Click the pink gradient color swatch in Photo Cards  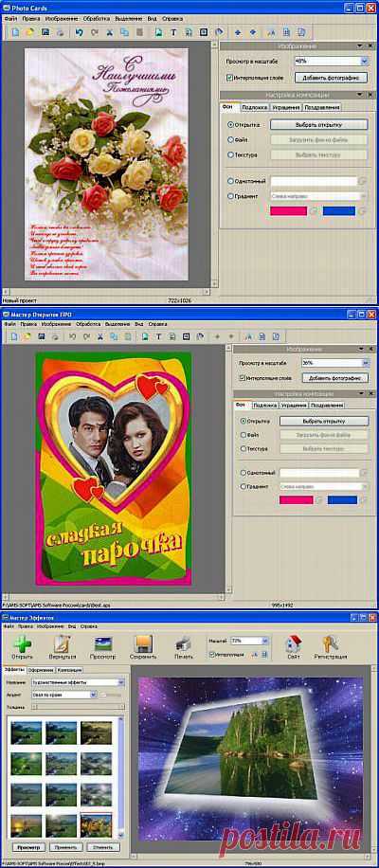(x=288, y=211)
